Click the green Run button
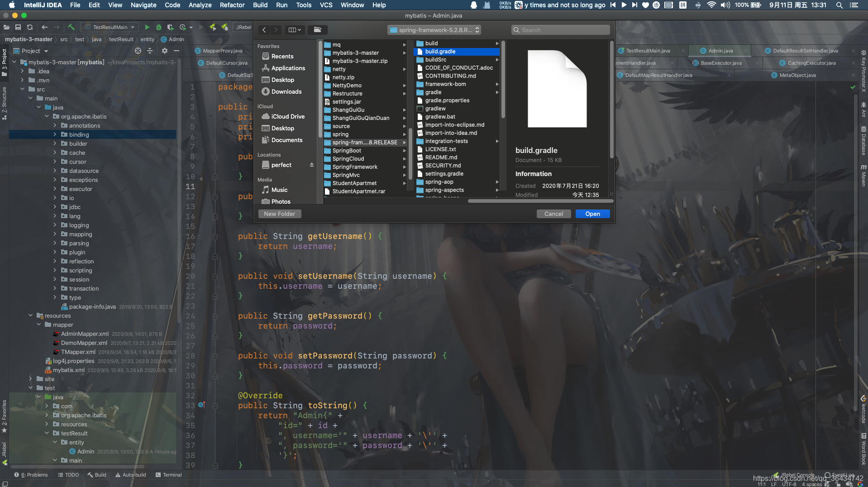 (x=147, y=27)
